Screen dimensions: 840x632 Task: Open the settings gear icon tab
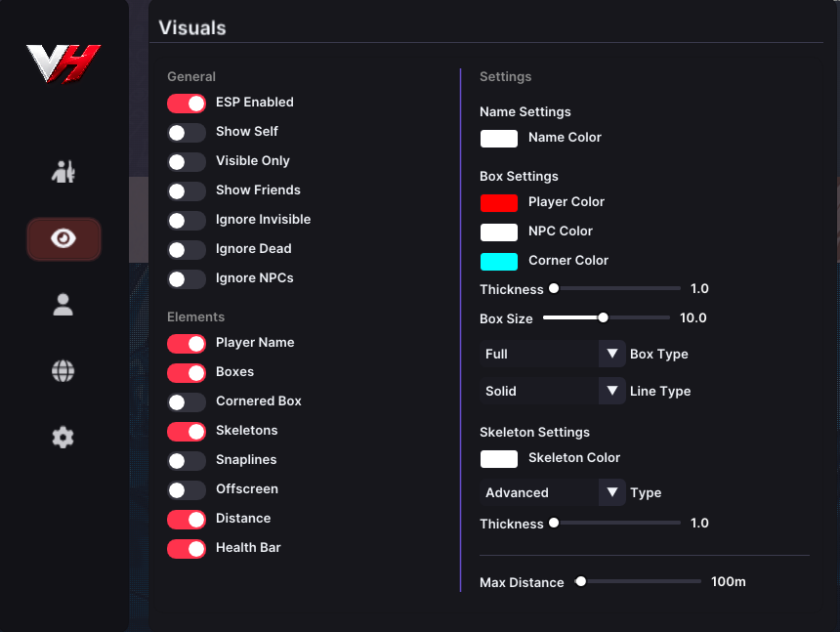[x=63, y=438]
